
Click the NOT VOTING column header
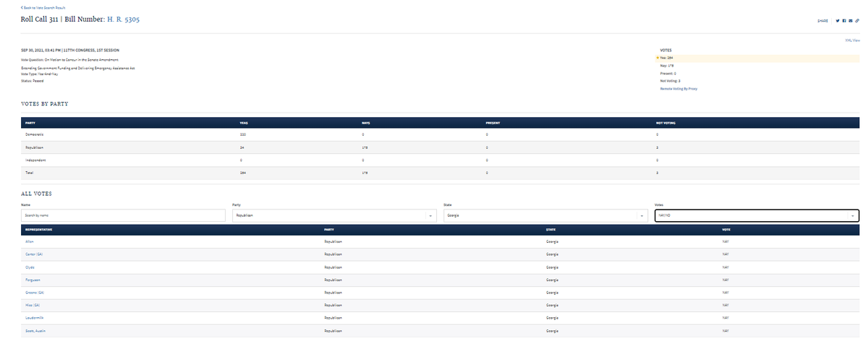[x=665, y=123]
